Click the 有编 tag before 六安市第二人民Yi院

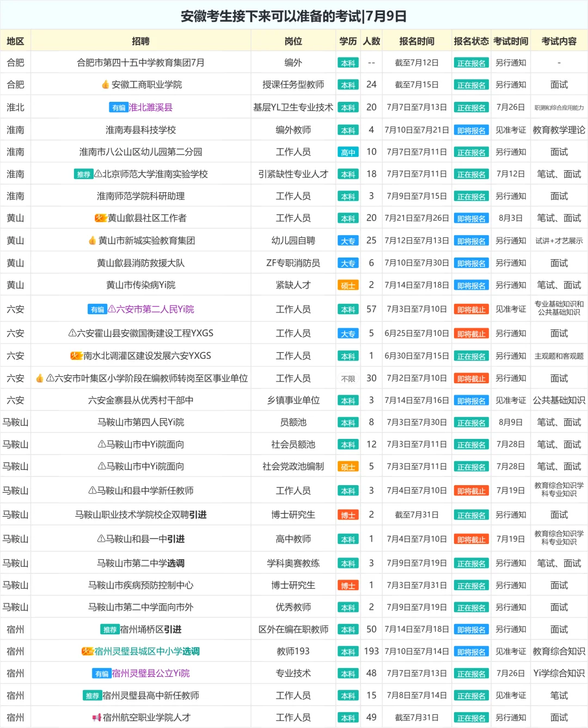(97, 309)
